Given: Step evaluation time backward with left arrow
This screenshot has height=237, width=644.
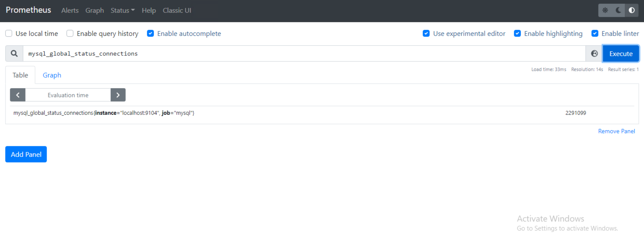Looking at the screenshot, I should tap(18, 95).
